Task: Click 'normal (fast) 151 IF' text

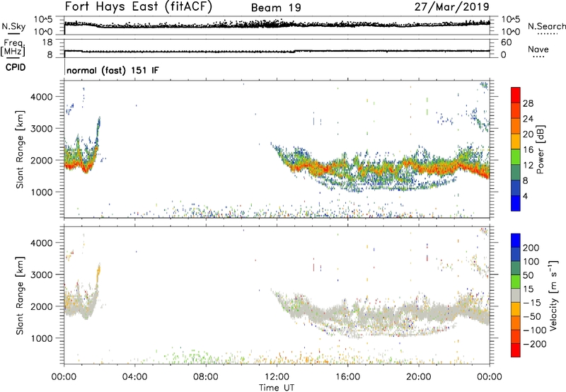Action: pos(112,70)
